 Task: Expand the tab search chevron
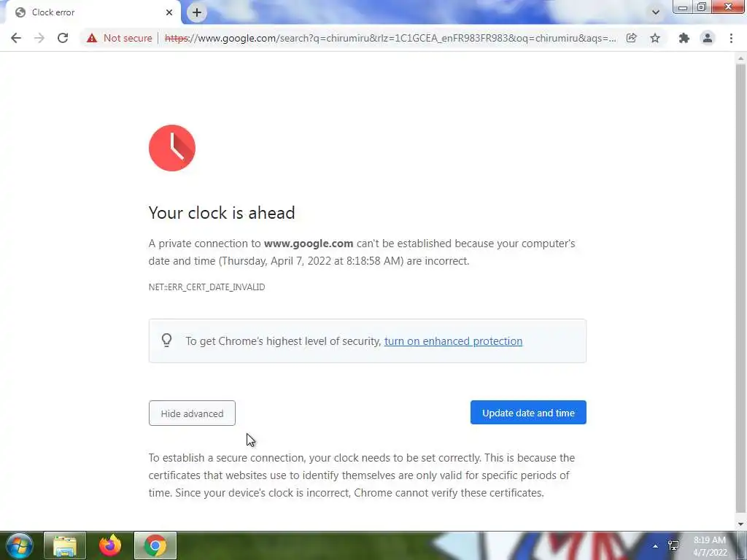pos(656,12)
